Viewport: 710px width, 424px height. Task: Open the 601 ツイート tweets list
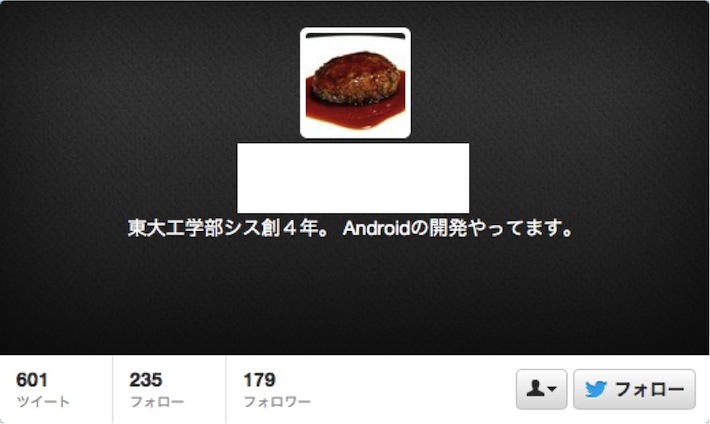click(x=56, y=390)
